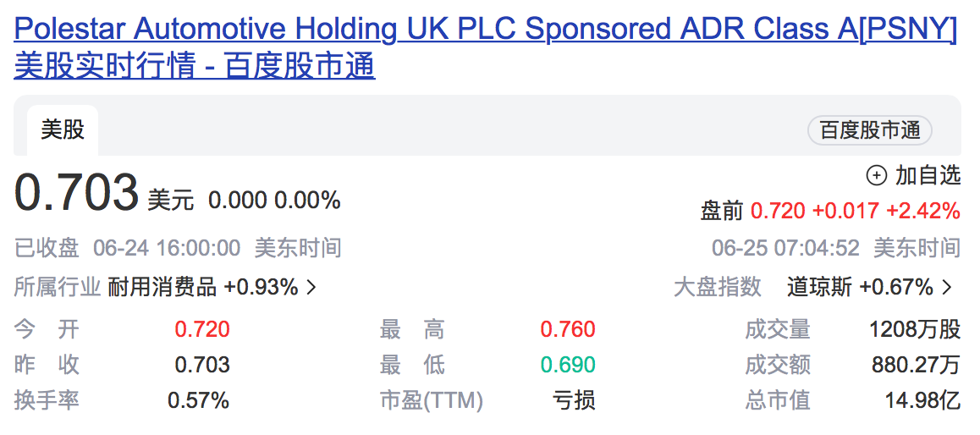Open the 道琼斯 +0.67% index link
Viewport: 980px width, 435px height.
(x=860, y=288)
